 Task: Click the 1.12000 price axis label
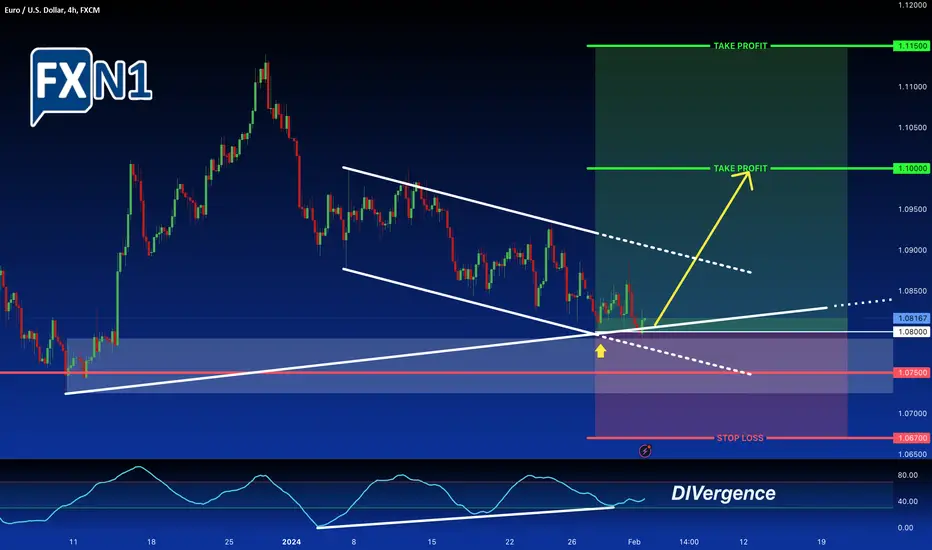pos(912,5)
